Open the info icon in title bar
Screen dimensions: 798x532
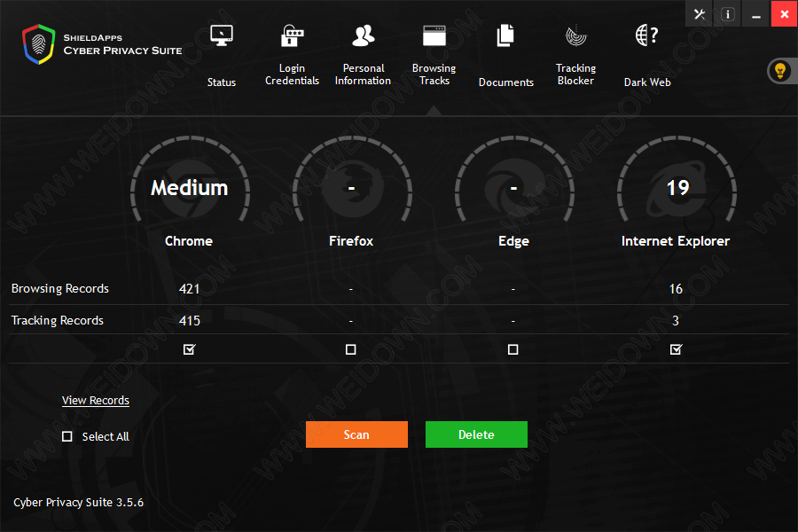(728, 14)
